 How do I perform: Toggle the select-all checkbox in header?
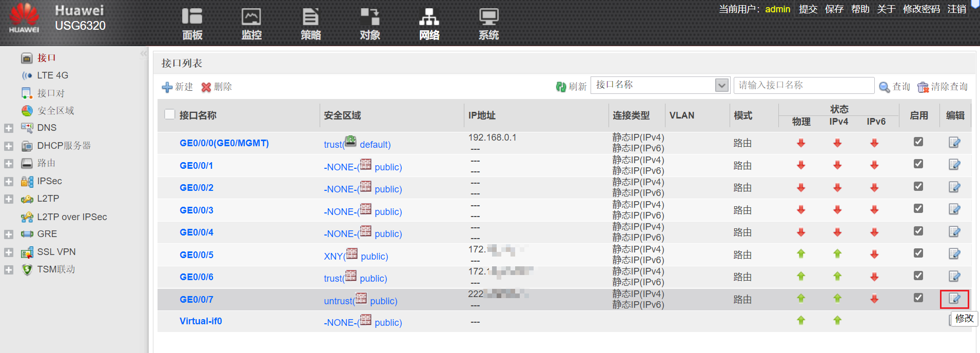point(169,114)
